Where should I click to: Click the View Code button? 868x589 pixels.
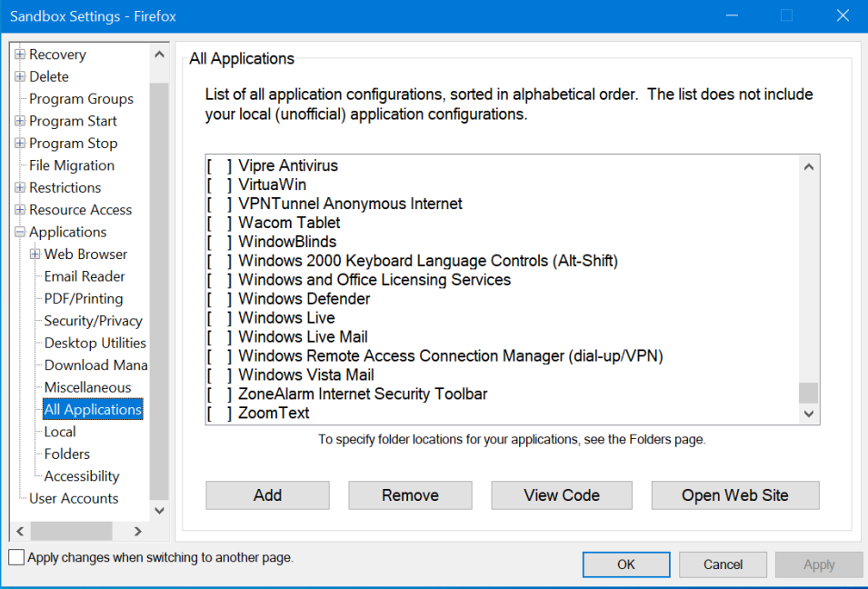tap(562, 494)
